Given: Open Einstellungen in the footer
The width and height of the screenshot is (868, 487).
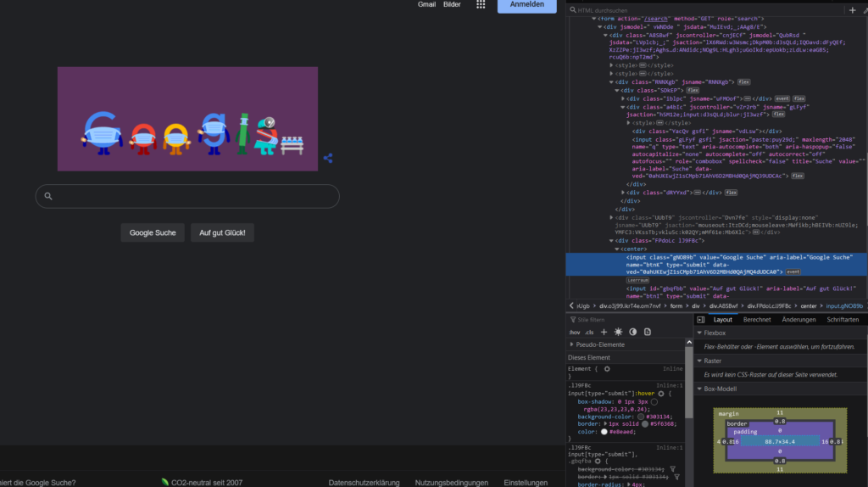Looking at the screenshot, I should (526, 483).
